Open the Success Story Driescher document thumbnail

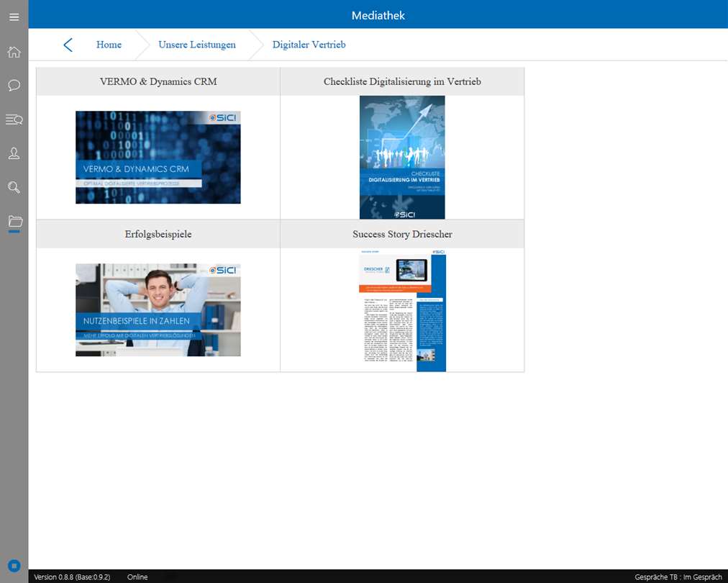click(402, 310)
